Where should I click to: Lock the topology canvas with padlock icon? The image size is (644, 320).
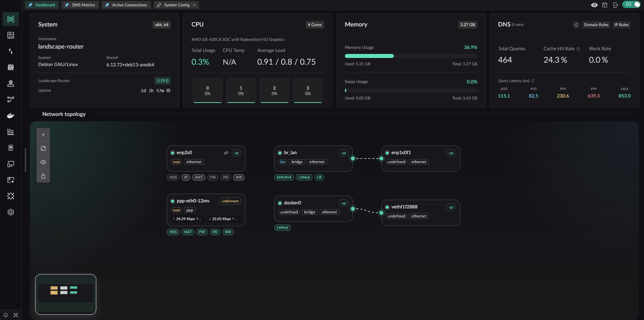tap(43, 176)
